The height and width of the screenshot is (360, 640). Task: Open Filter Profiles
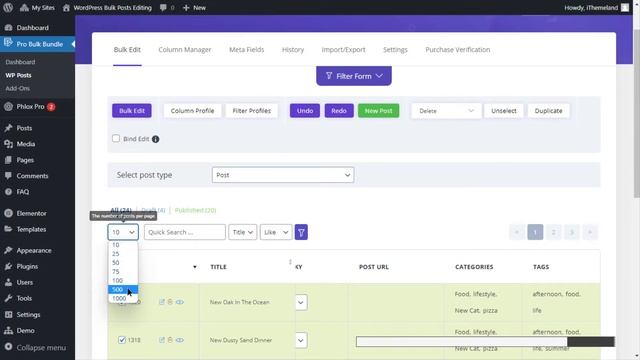pyautogui.click(x=251, y=111)
